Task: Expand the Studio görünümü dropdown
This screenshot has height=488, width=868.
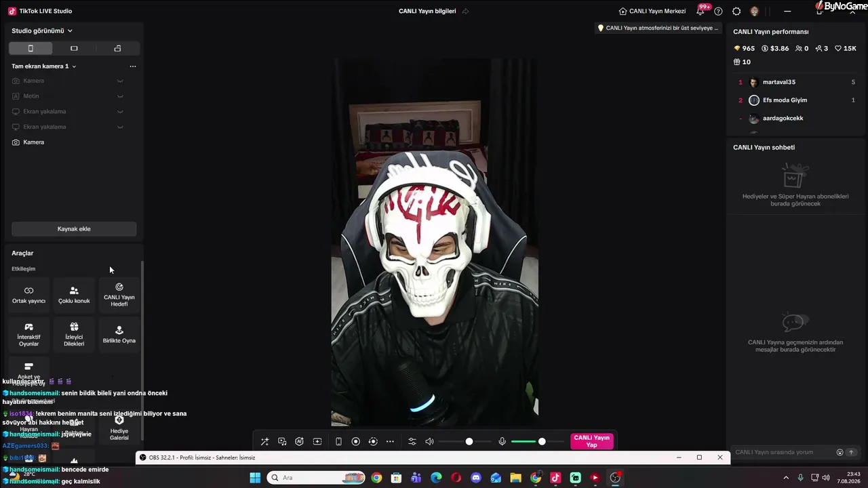Action: (42, 30)
